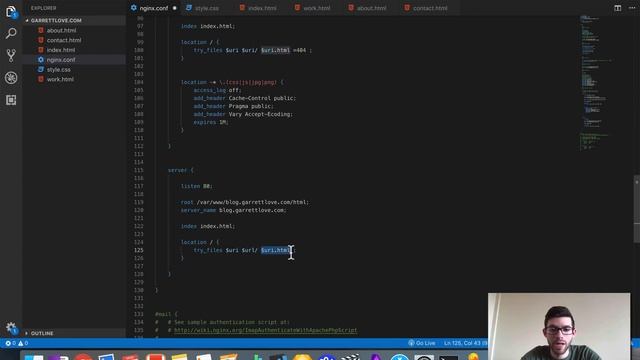Switch to the contact.html tab
Viewport: 640px width, 360px height.
point(430,8)
